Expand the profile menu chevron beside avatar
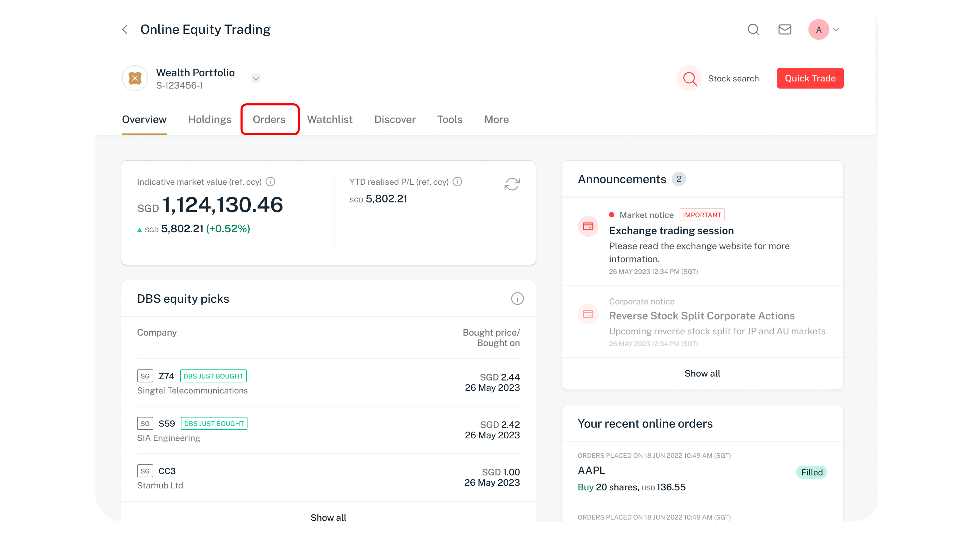Viewport: 972px width, 560px height. point(836,29)
